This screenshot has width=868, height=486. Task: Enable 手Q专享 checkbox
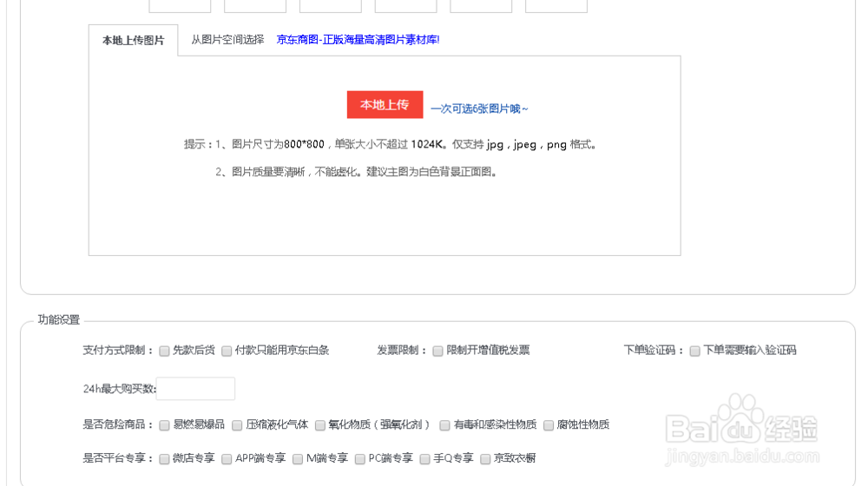tap(425, 459)
